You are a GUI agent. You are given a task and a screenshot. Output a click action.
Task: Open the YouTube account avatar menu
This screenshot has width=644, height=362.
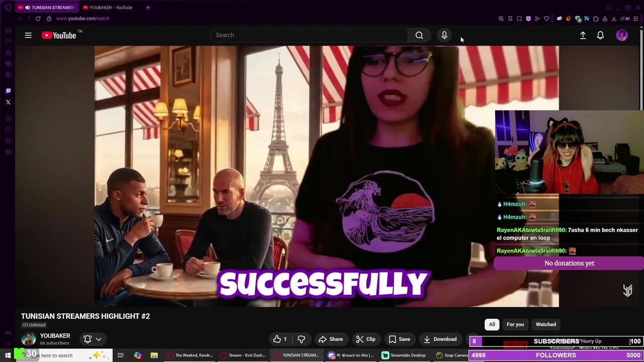[x=622, y=35]
